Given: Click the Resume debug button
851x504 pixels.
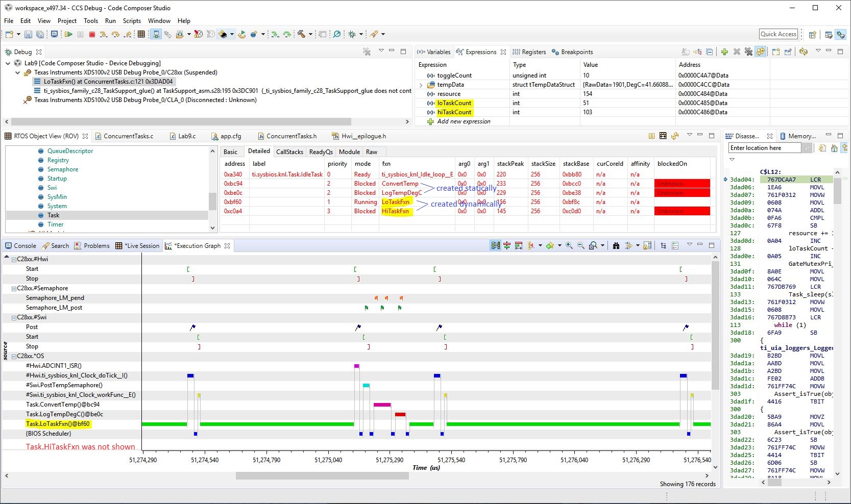Looking at the screenshot, I should click(x=68, y=34).
